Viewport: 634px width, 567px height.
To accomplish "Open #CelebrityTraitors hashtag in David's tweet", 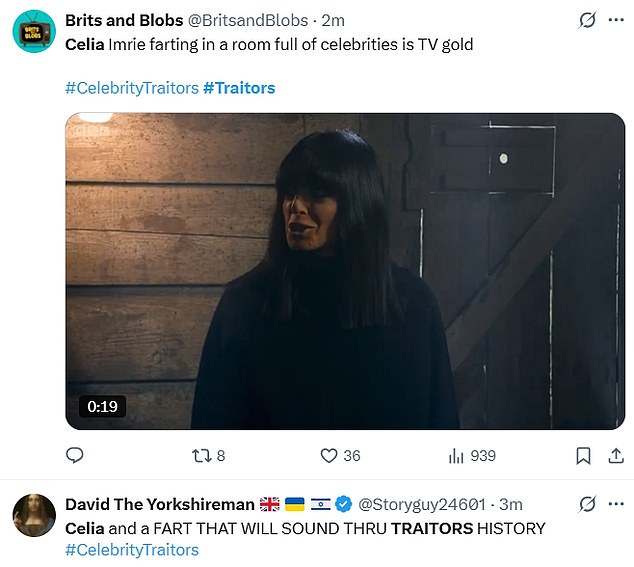I will [x=131, y=550].
